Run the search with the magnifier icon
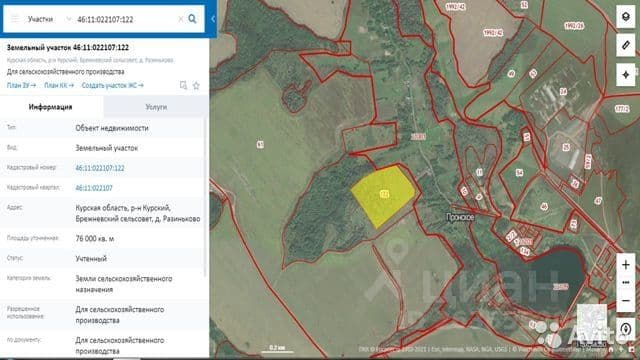The width and height of the screenshot is (640, 360). point(192,19)
